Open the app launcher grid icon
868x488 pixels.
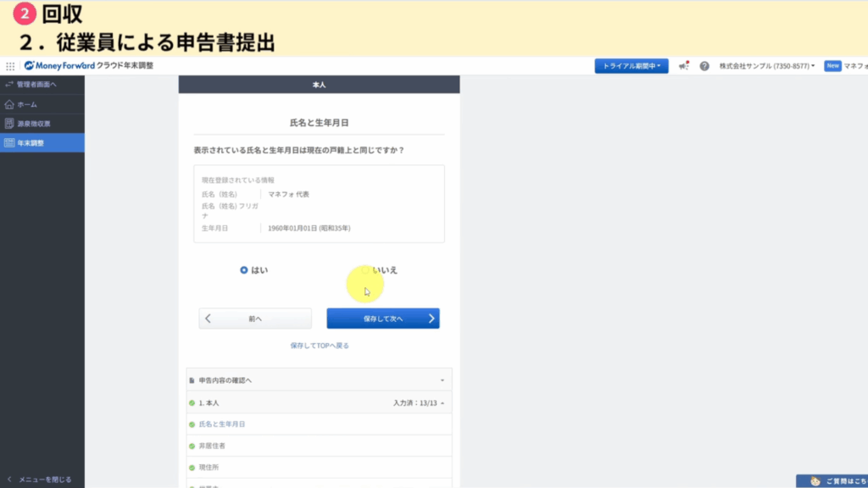point(10,66)
